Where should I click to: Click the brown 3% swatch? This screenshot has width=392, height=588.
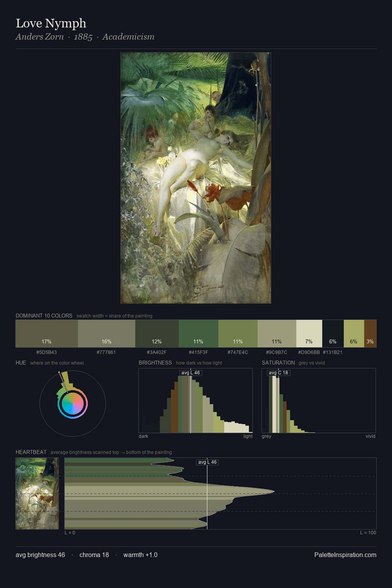[370, 334]
